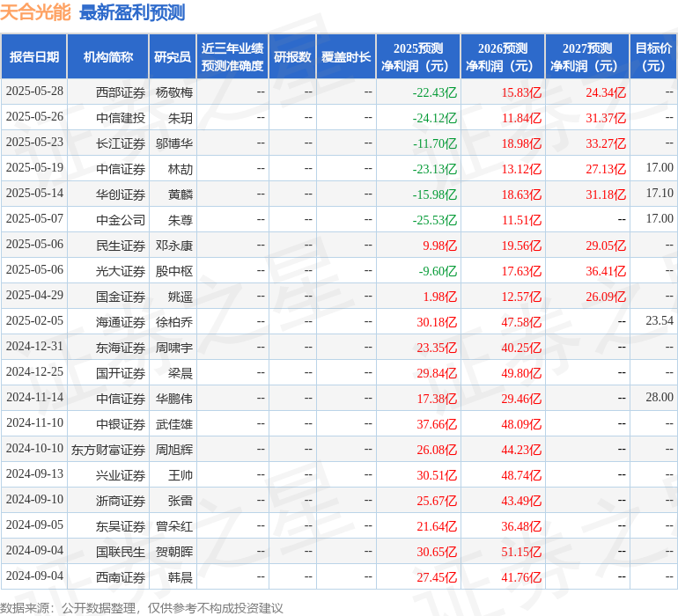678x616 pixels.
Task: Click the 研究员 column header
Action: [x=172, y=57]
